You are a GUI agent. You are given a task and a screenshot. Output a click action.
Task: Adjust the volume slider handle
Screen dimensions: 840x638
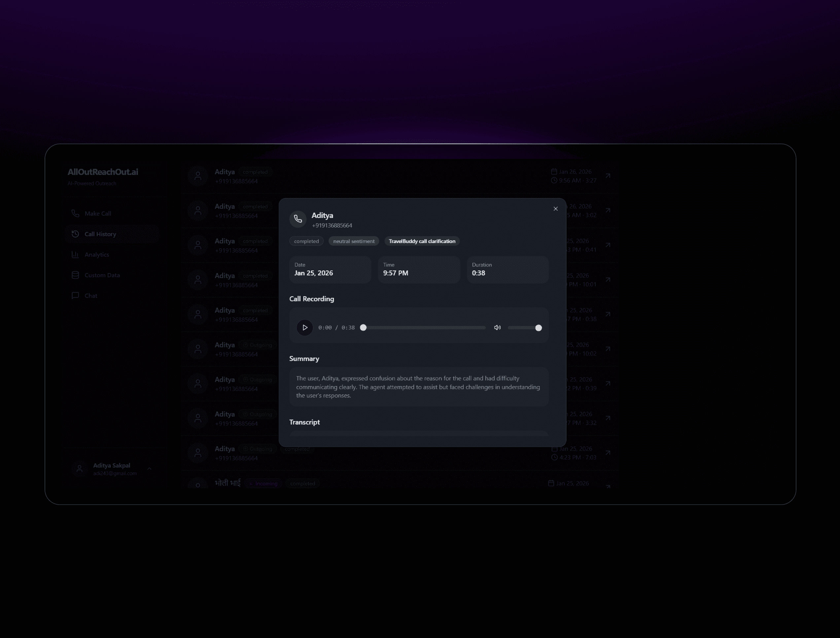point(538,328)
